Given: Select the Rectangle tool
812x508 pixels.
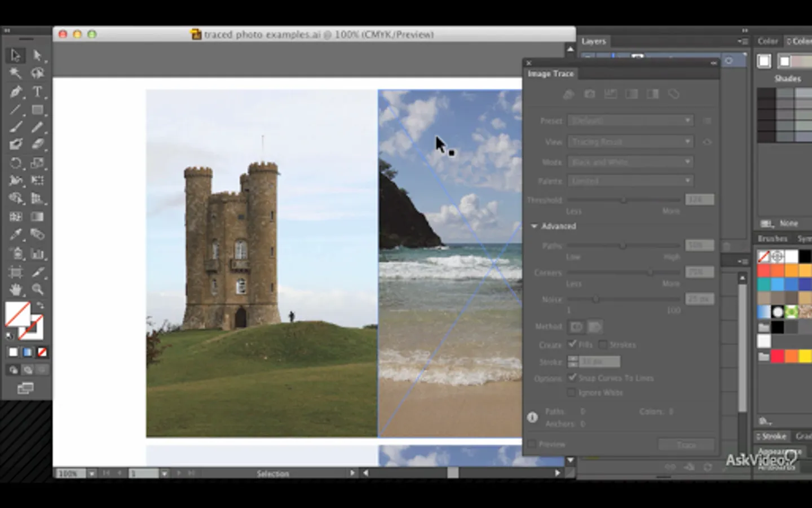Looking at the screenshot, I should (x=37, y=110).
